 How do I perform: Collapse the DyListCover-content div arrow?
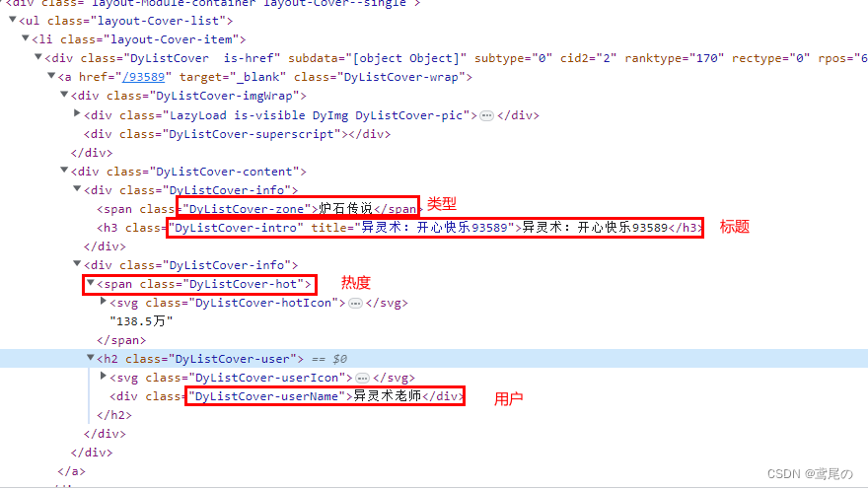(64, 171)
